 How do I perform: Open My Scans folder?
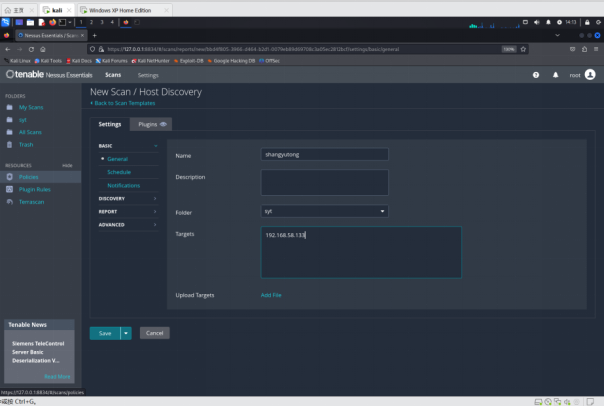(31, 107)
